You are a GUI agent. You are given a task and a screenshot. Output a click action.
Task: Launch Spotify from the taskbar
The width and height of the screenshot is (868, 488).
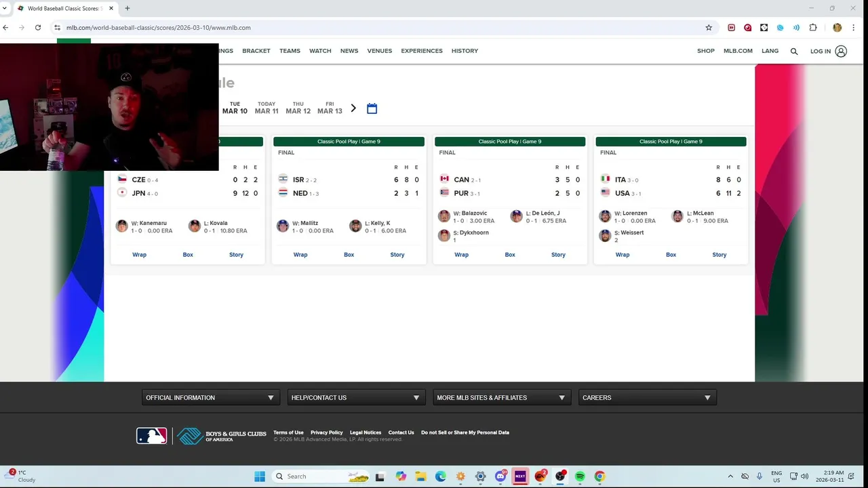[x=580, y=476]
